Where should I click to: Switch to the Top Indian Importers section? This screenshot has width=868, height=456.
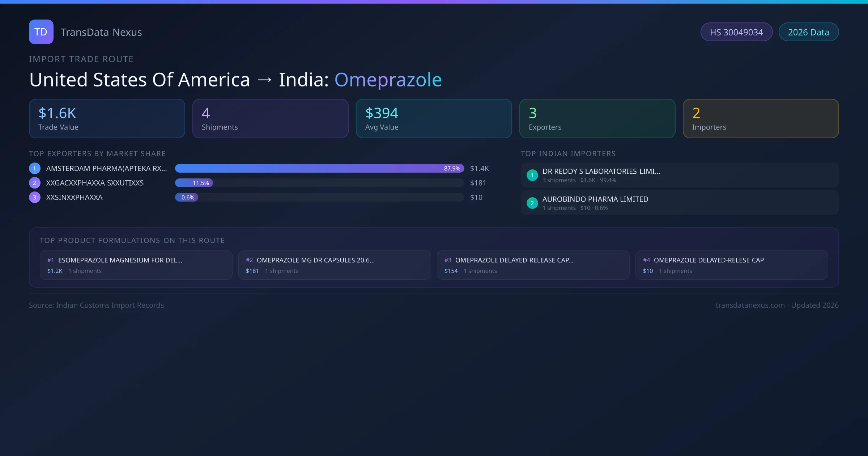pos(568,153)
